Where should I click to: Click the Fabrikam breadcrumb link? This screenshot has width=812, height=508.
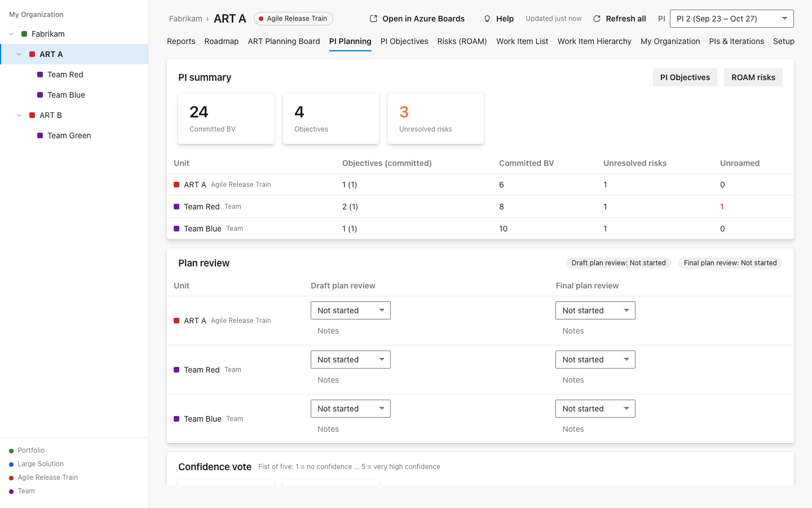click(186, 19)
